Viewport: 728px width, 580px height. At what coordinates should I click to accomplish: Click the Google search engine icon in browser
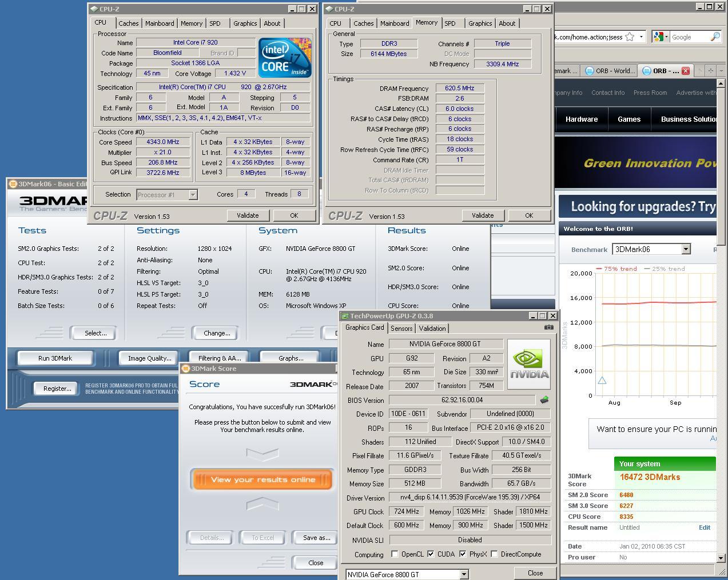(x=658, y=37)
